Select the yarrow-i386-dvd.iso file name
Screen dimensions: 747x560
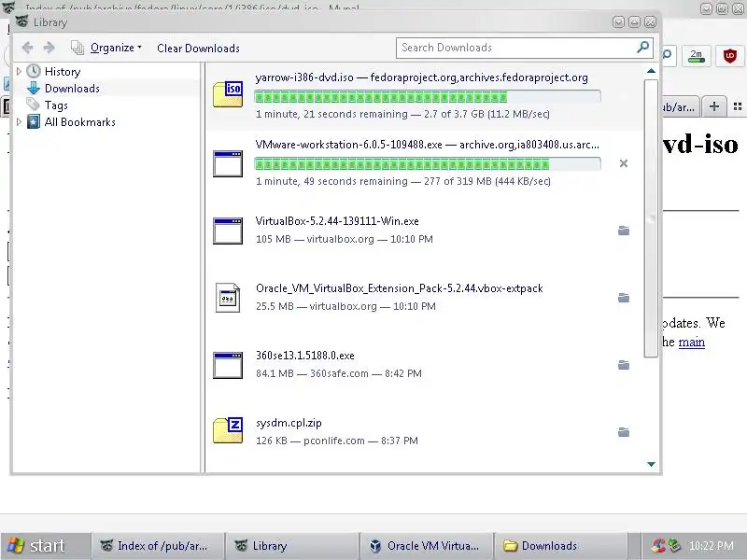(304, 77)
